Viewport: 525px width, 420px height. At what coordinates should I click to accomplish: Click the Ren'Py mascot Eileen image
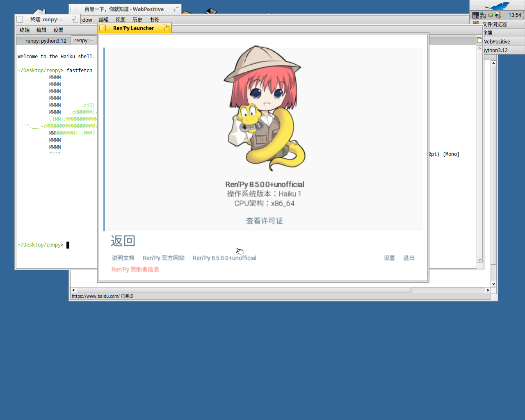tap(265, 108)
